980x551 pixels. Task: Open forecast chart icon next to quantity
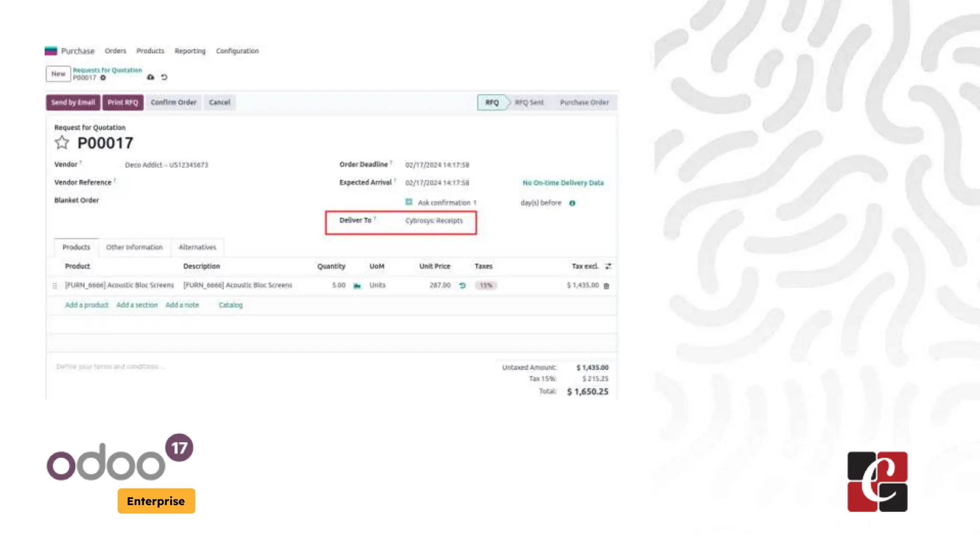357,286
